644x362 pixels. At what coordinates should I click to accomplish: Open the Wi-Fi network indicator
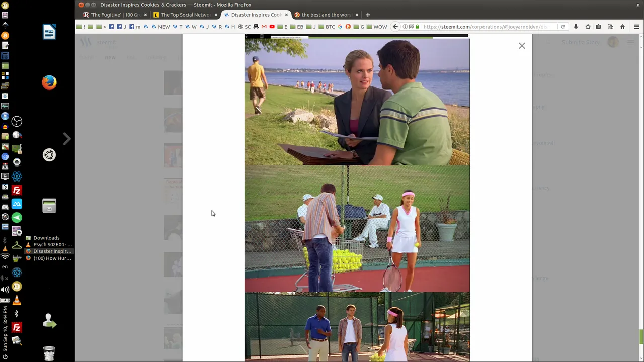(5, 257)
